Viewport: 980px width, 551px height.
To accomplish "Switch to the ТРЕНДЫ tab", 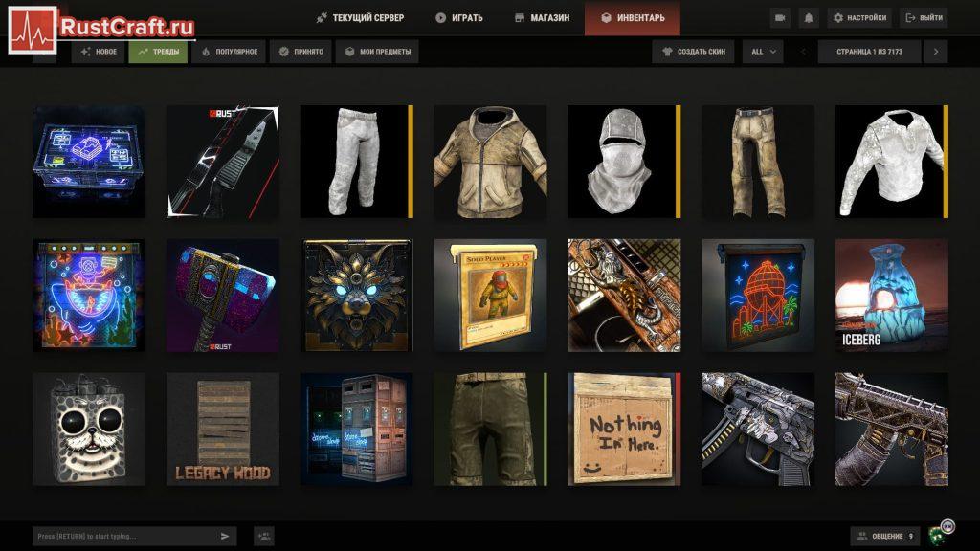I will pyautogui.click(x=158, y=52).
